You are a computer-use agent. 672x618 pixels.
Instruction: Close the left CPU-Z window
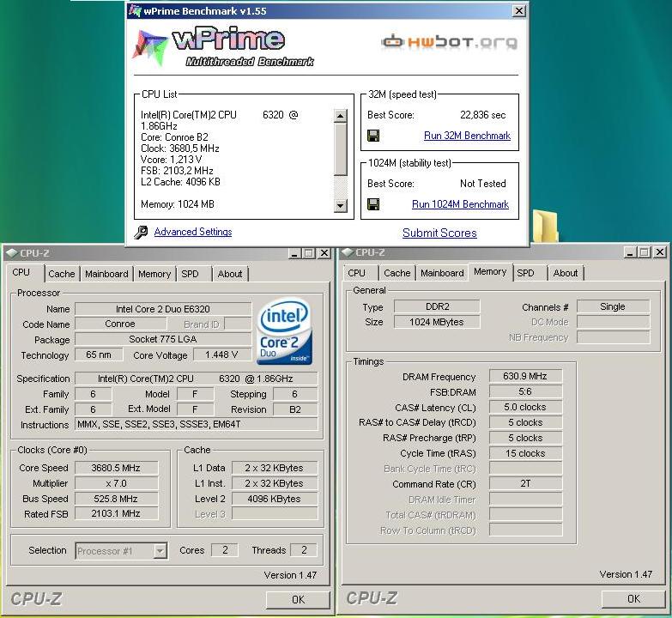pos(324,253)
